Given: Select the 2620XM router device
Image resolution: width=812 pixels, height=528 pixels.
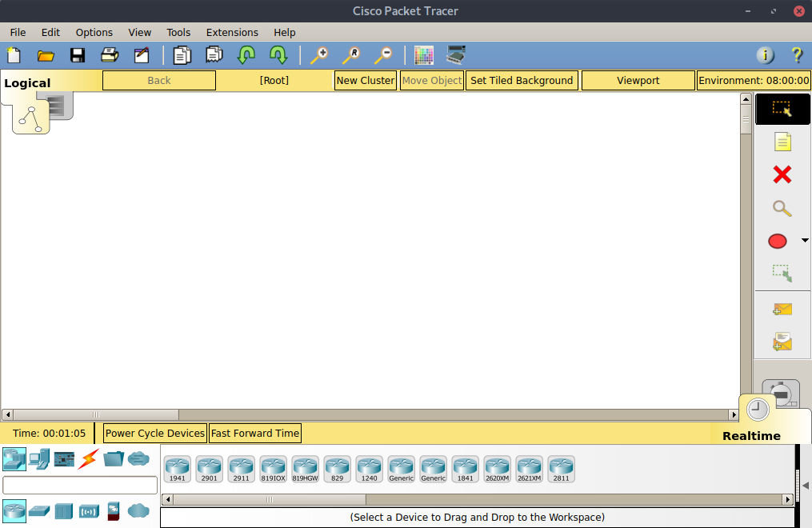Looking at the screenshot, I should pos(497,469).
